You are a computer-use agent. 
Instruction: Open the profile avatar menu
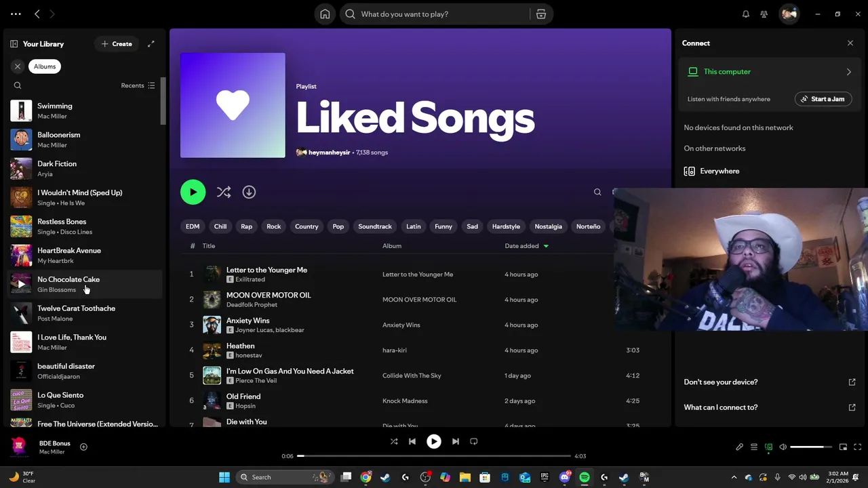[789, 14]
